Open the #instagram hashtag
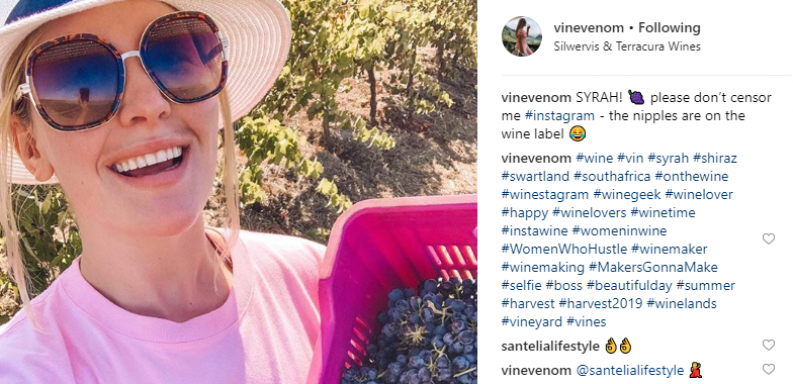The image size is (793, 384). 560,116
